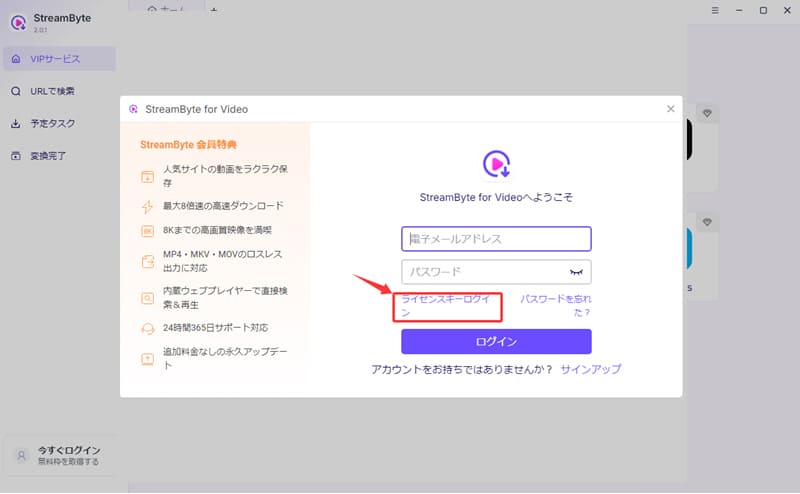Open VIPサービス in the sidebar
Image resolution: width=800 pixels, height=494 pixels.
[x=59, y=59]
